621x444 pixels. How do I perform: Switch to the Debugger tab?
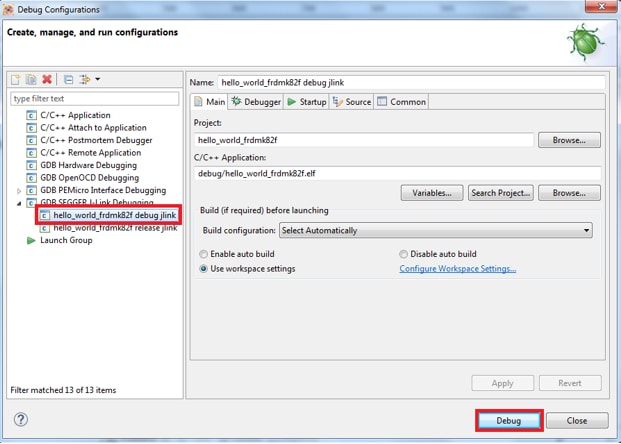256,102
